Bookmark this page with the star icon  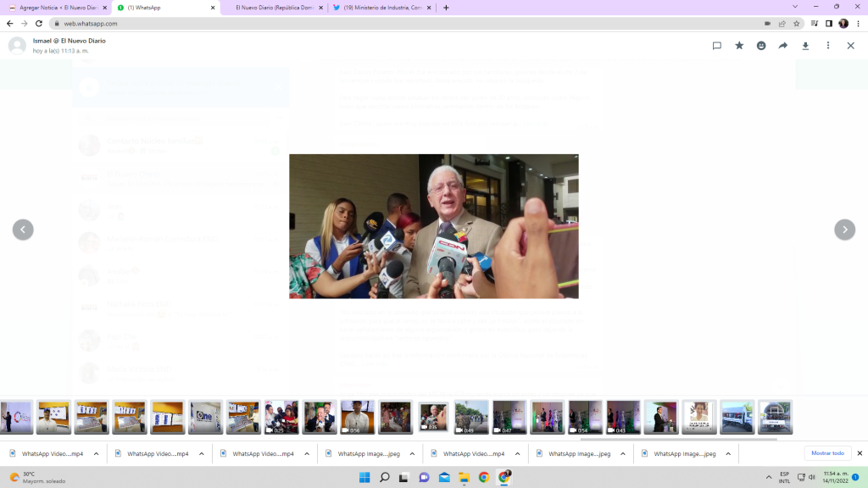(796, 24)
